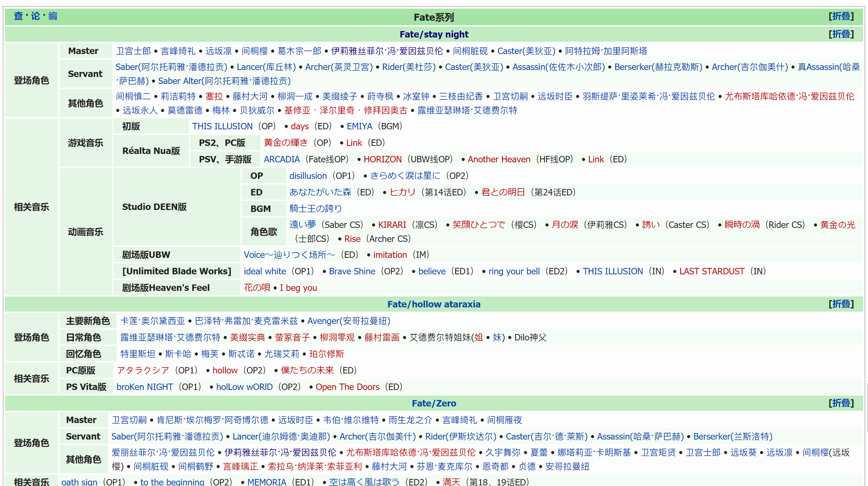Viewport: 868px width, 486px height.
Task: Open the red アタラクシア link
Action: (x=143, y=370)
